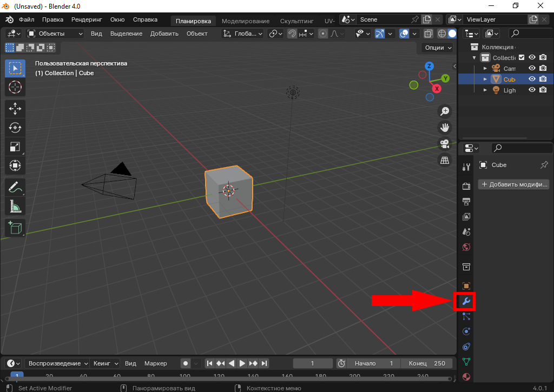Open Modifiers tab with wrench icon

pos(466,301)
